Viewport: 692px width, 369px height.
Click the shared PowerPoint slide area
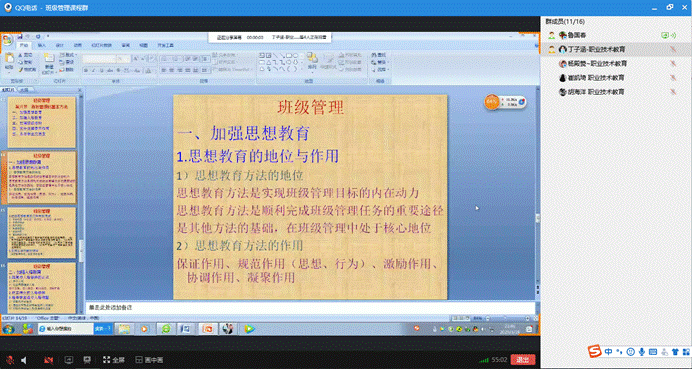[310, 197]
